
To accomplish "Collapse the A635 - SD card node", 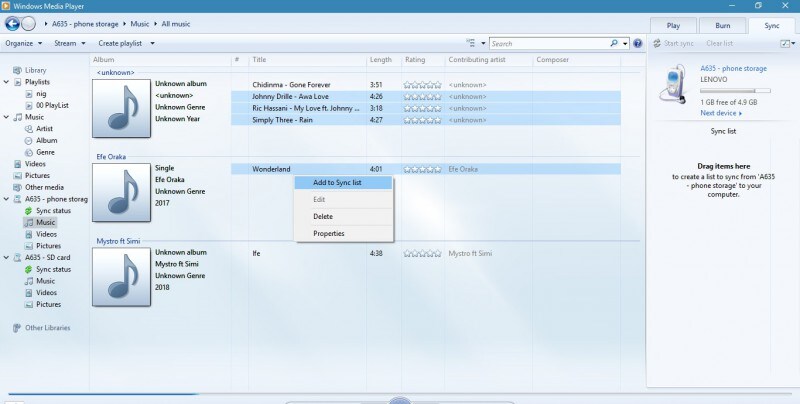I will pyautogui.click(x=6, y=258).
